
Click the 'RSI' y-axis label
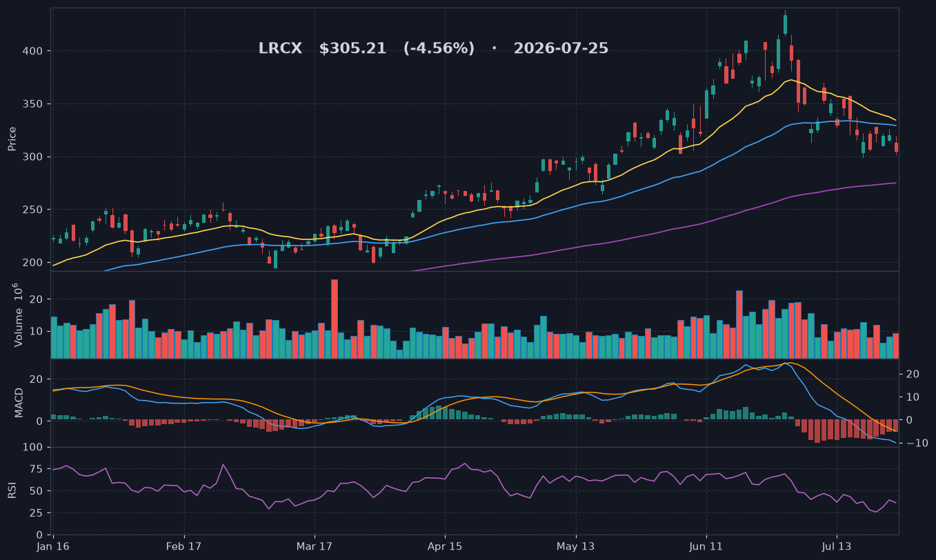(x=12, y=490)
